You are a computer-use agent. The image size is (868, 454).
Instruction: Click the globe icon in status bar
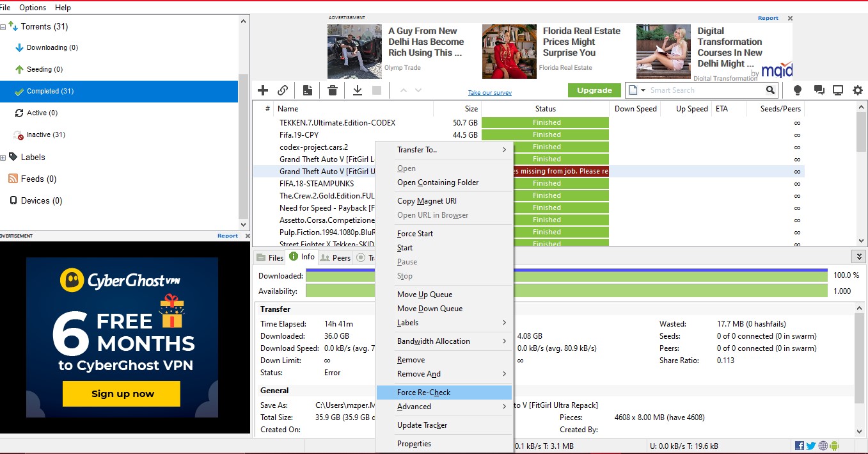click(x=823, y=446)
